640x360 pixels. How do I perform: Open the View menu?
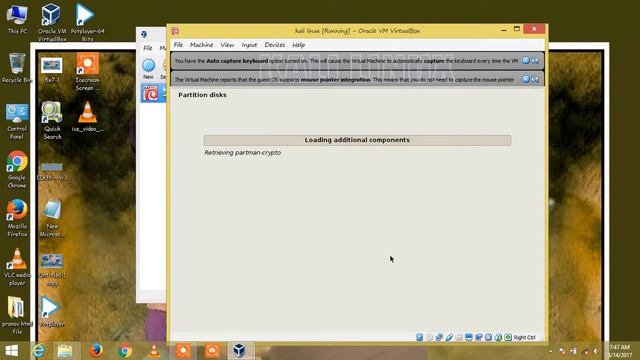(x=227, y=45)
